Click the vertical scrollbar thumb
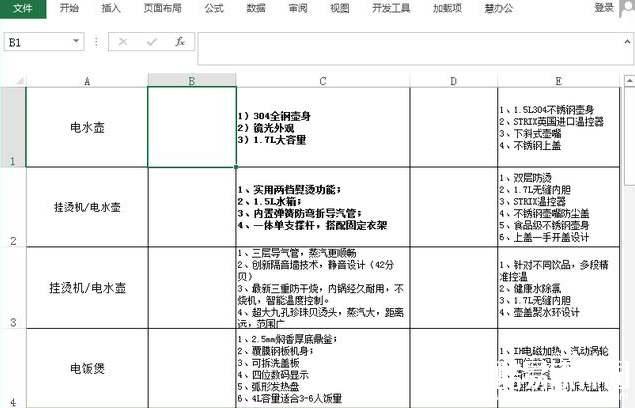The image size is (635, 408). [x=629, y=136]
